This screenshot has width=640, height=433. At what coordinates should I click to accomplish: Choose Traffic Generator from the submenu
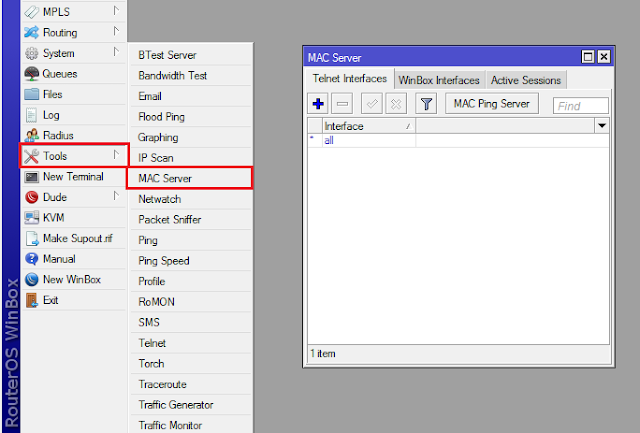click(x=191, y=404)
